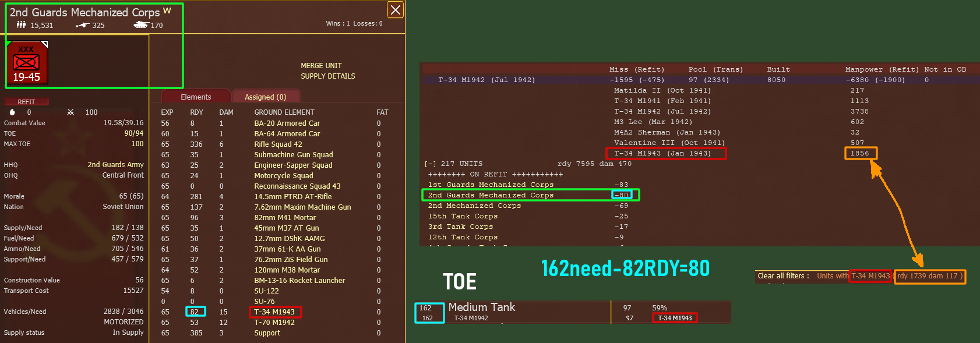980x343 pixels.
Task: Open 3rd Tank Corps in list
Action: (x=460, y=227)
